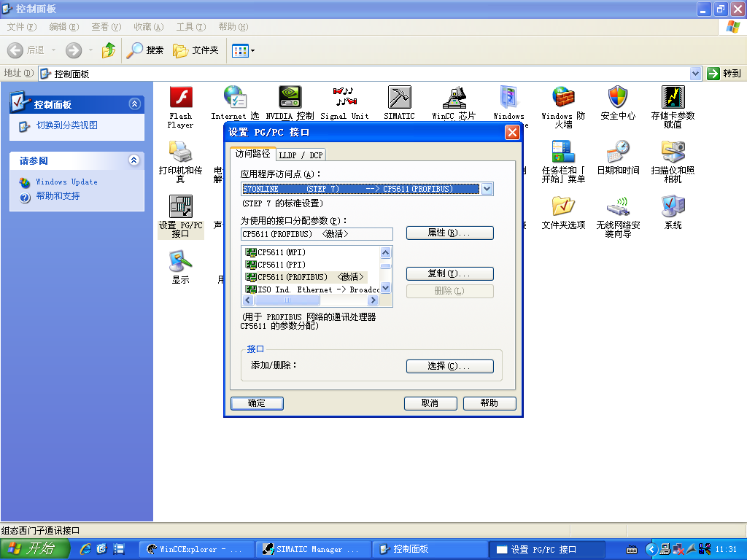This screenshot has height=560, width=747.
Task: Open Internet Options icon
Action: tap(235, 103)
